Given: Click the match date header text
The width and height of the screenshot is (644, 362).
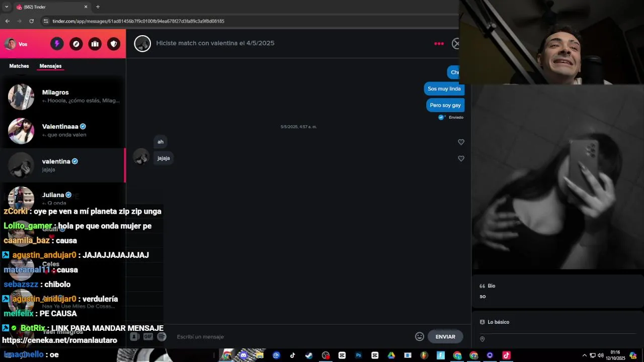Looking at the screenshot, I should tap(215, 43).
